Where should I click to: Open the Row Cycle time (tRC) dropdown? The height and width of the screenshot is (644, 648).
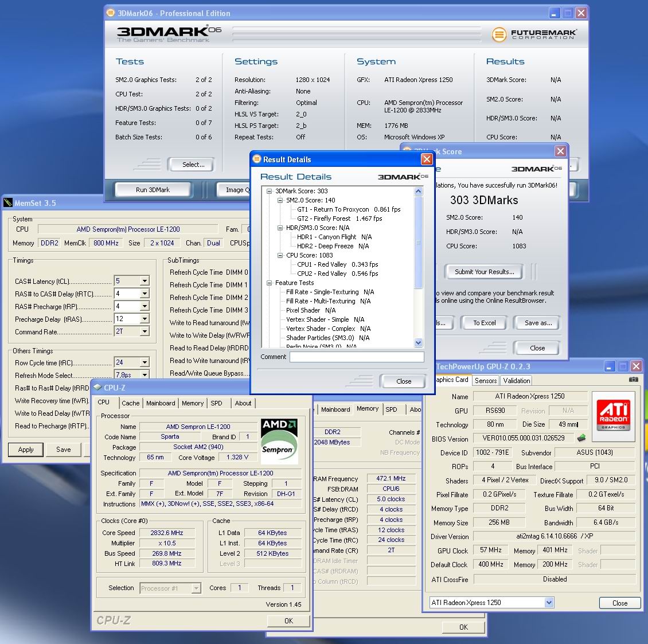[x=145, y=362]
